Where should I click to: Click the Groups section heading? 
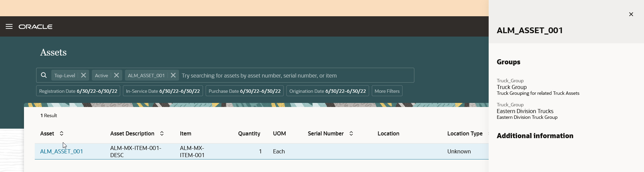pyautogui.click(x=508, y=62)
